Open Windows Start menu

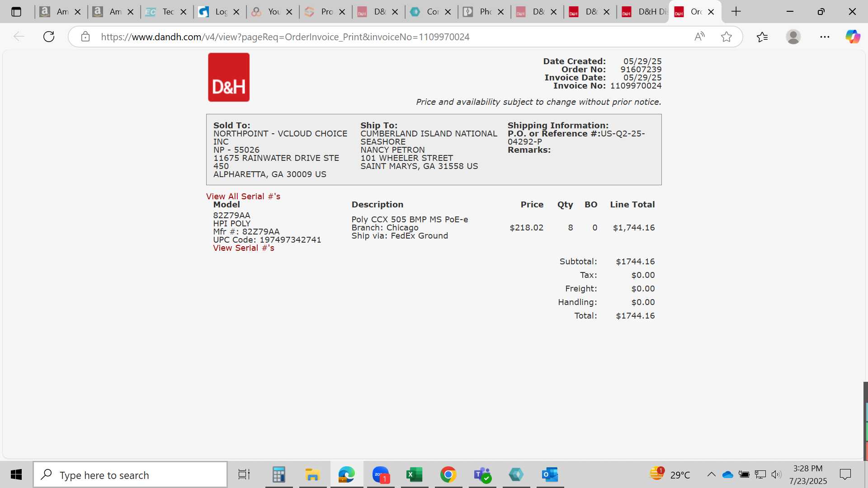coord(16,474)
